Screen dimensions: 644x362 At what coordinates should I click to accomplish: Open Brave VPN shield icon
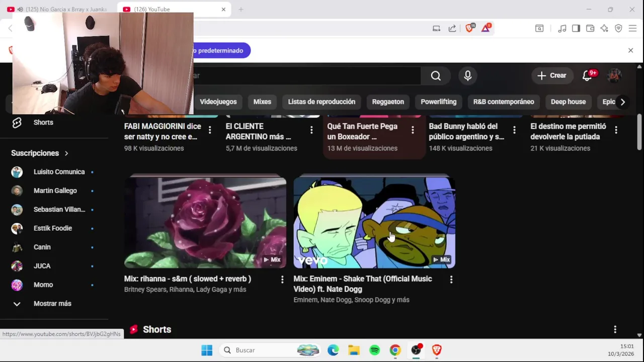[618, 28]
